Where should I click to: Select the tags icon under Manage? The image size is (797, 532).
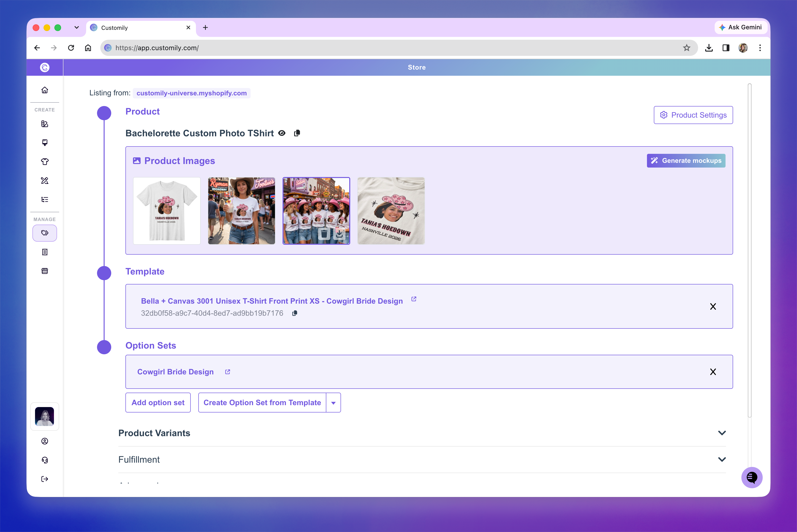point(44,233)
